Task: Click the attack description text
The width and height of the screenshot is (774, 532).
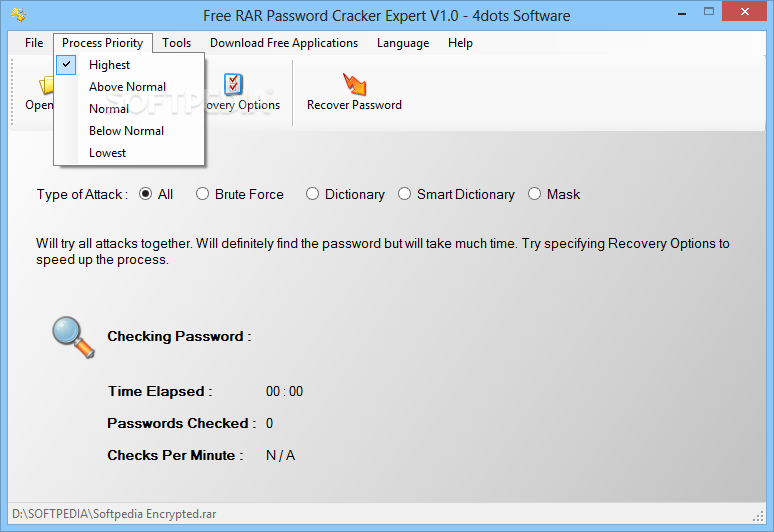Action: pos(383,252)
